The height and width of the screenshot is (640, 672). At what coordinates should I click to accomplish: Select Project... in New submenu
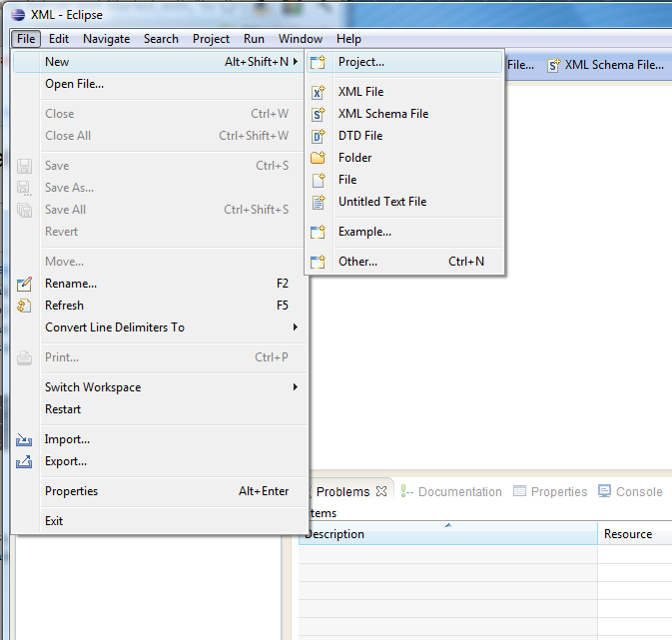pyautogui.click(x=404, y=62)
